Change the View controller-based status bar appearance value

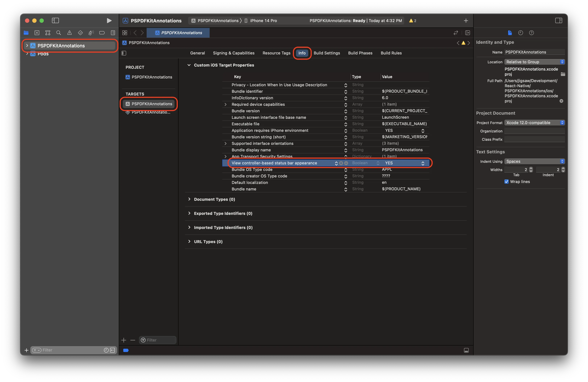[x=423, y=163]
